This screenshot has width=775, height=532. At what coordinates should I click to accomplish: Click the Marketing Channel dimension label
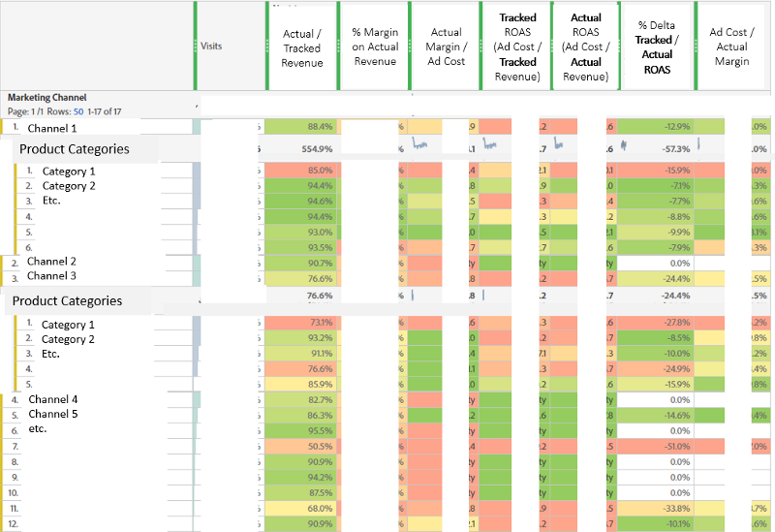46,98
